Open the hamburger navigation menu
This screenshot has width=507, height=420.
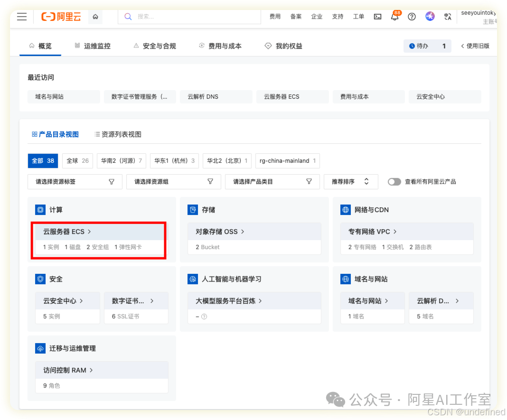(x=22, y=17)
